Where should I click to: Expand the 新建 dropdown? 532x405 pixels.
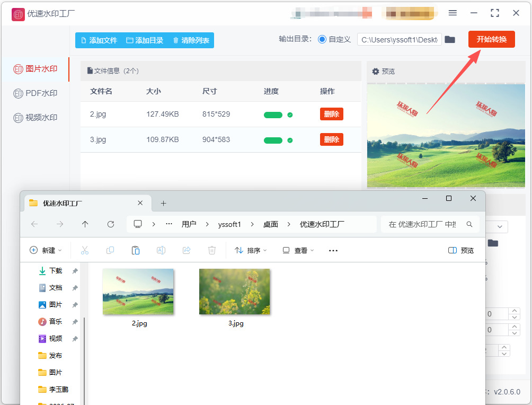coord(46,251)
